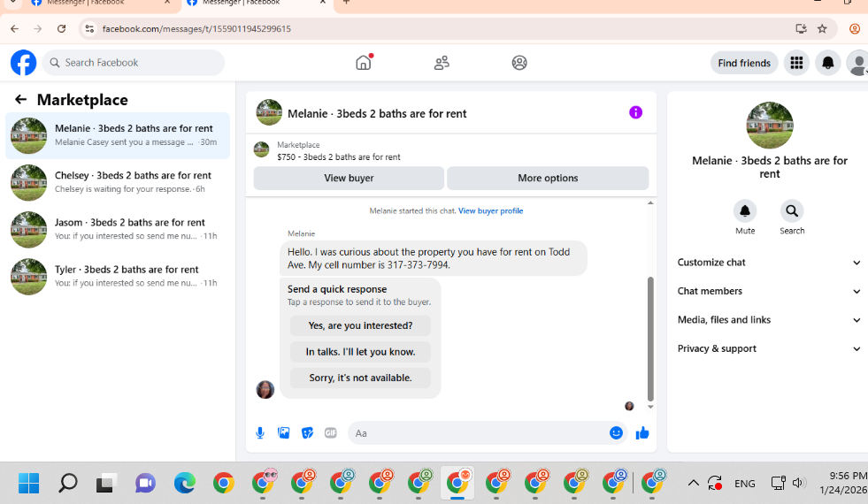
Task: Open the emoji picker
Action: coord(616,432)
